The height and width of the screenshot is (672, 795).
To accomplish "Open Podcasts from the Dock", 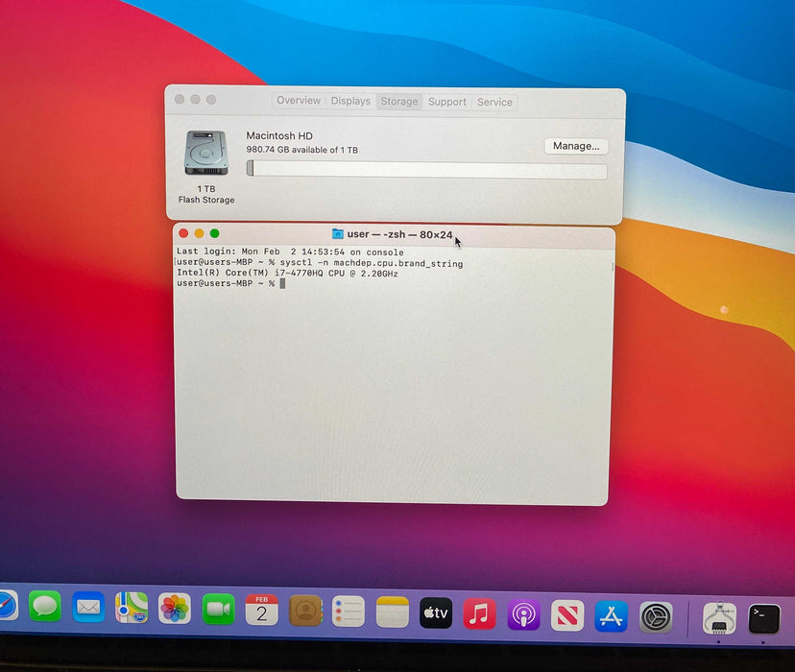I will [523, 615].
